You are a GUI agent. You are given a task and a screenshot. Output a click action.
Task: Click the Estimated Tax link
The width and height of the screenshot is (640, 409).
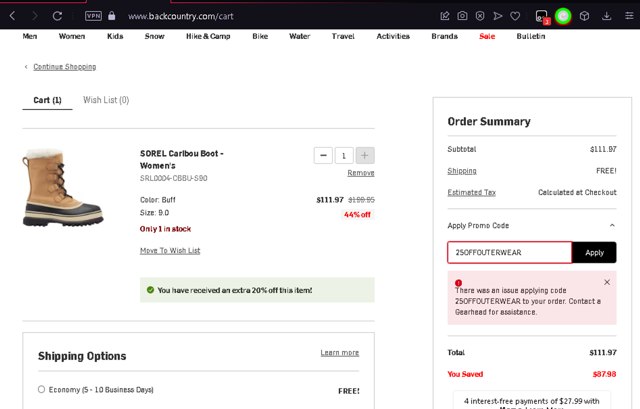pos(471,192)
